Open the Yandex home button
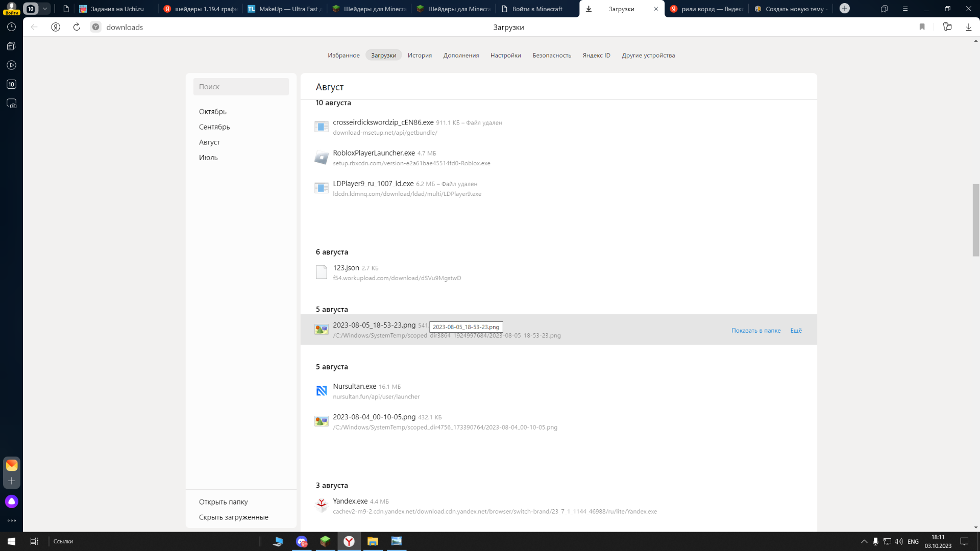This screenshot has height=551, width=980. [x=56, y=27]
